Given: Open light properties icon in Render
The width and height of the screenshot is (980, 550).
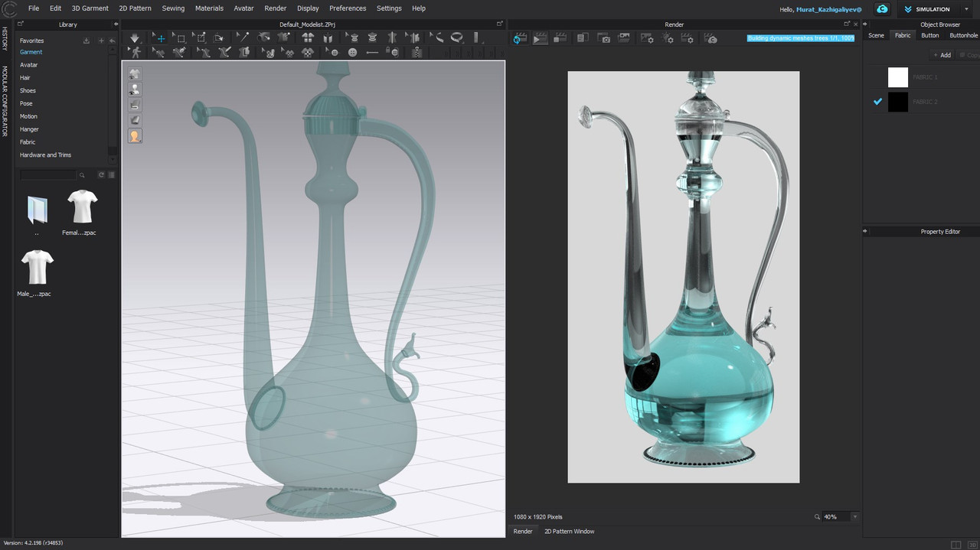Looking at the screenshot, I should point(667,38).
